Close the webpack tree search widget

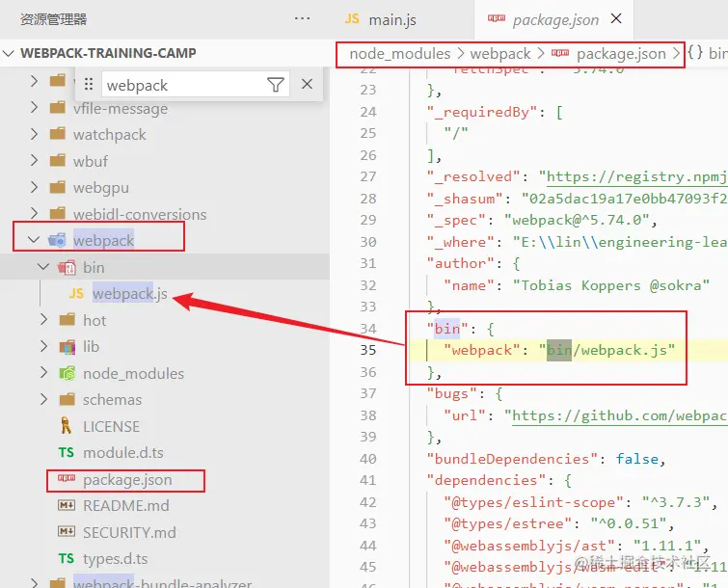point(307,84)
